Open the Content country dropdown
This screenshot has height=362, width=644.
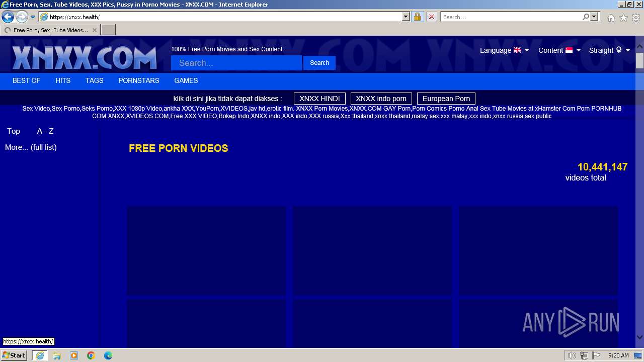pos(559,50)
